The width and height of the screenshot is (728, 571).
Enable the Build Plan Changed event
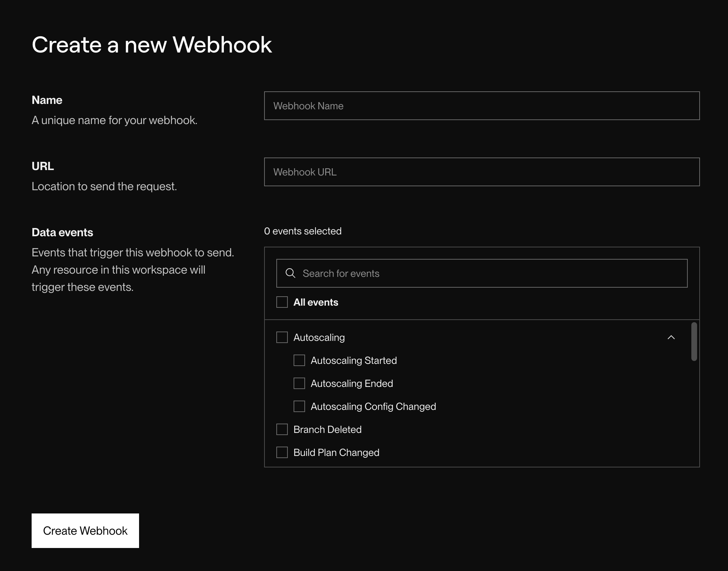[282, 452]
